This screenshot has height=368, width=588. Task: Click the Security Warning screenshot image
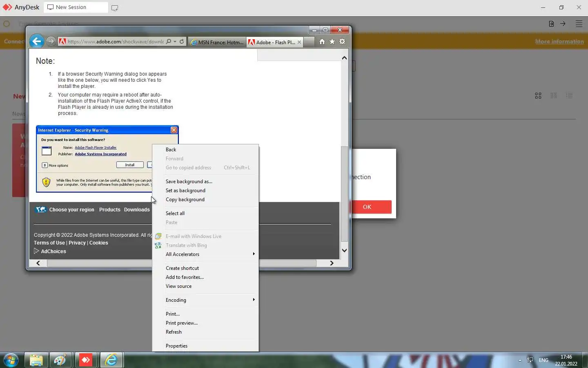[107, 159]
